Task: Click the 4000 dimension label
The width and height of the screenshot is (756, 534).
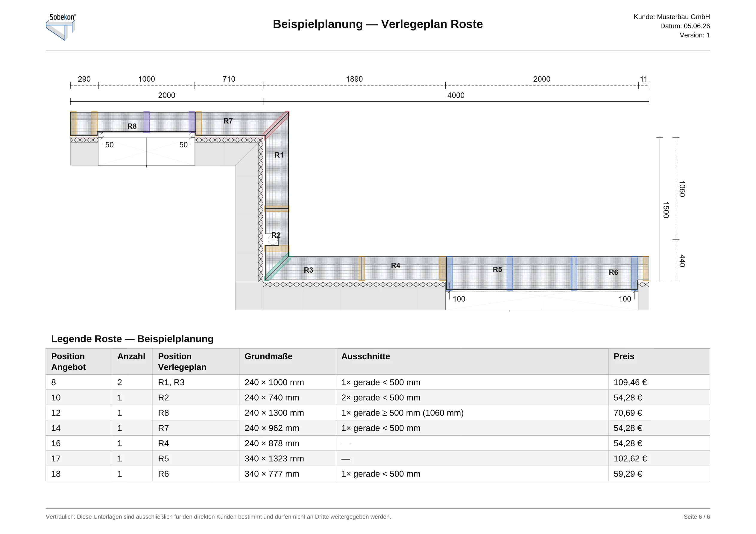Action: click(x=456, y=95)
